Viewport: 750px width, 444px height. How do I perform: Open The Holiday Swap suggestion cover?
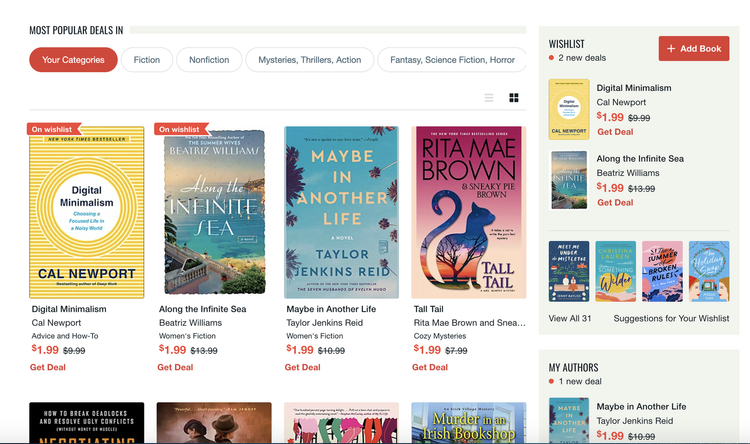(709, 271)
